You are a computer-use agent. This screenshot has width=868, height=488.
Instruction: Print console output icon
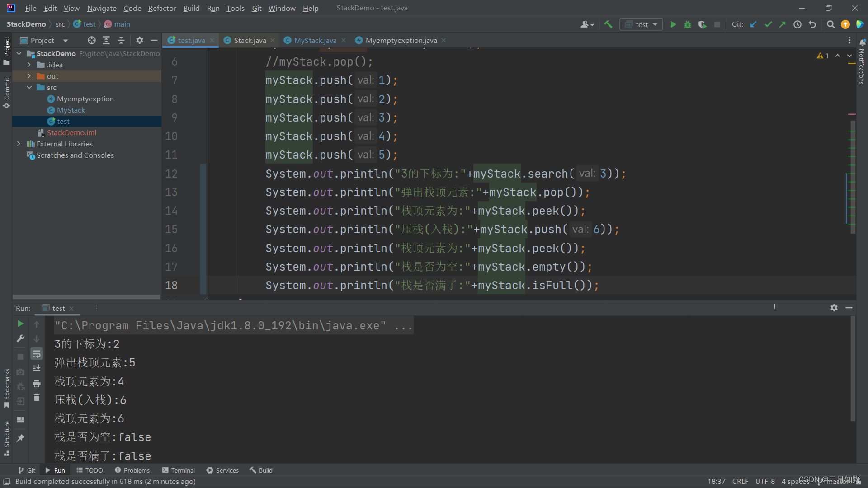pyautogui.click(x=37, y=383)
